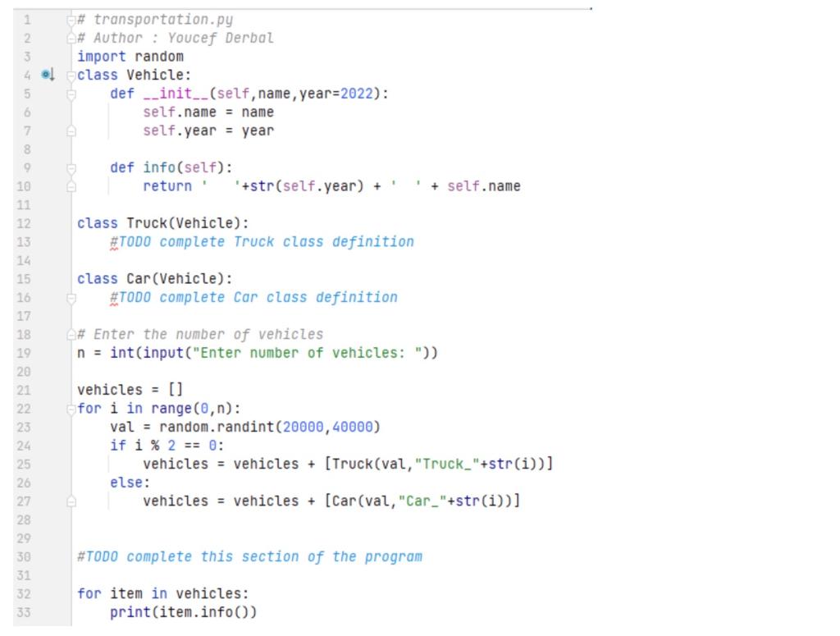Fold the header comment block at line 1
This screenshot has height=636, width=840.
click(x=71, y=21)
